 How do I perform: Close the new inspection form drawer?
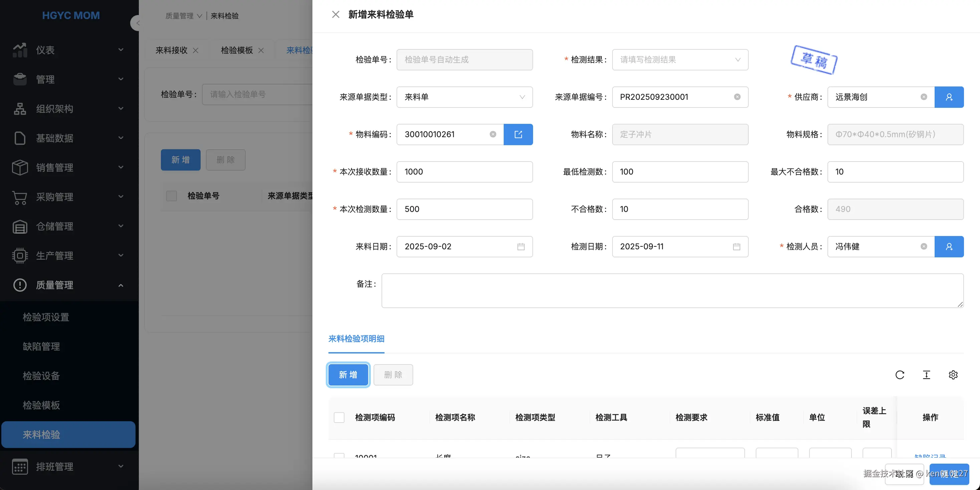click(x=335, y=14)
